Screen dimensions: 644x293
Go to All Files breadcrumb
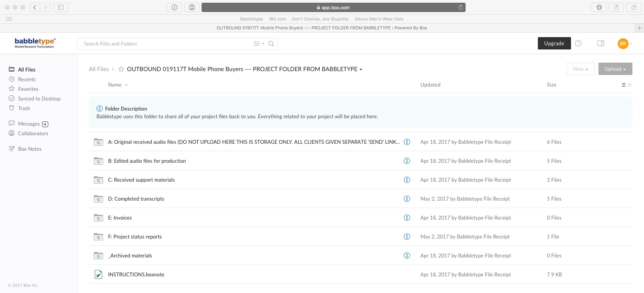point(99,69)
